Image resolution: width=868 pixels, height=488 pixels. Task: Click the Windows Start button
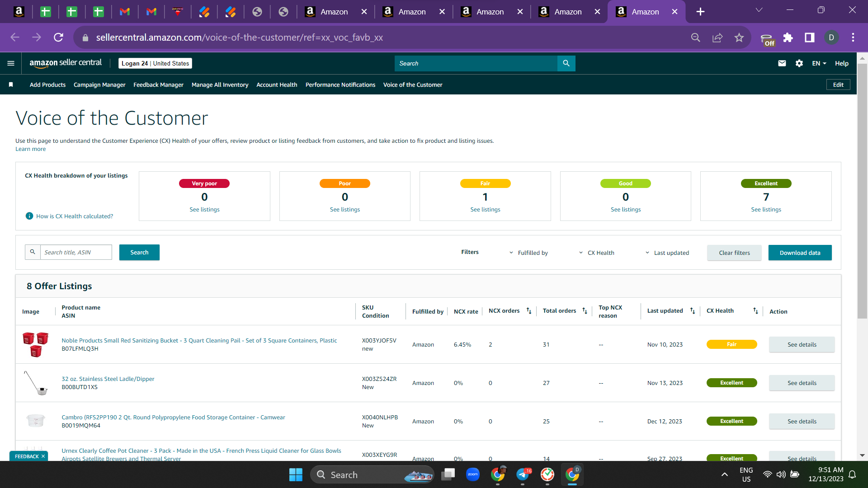pyautogui.click(x=296, y=474)
